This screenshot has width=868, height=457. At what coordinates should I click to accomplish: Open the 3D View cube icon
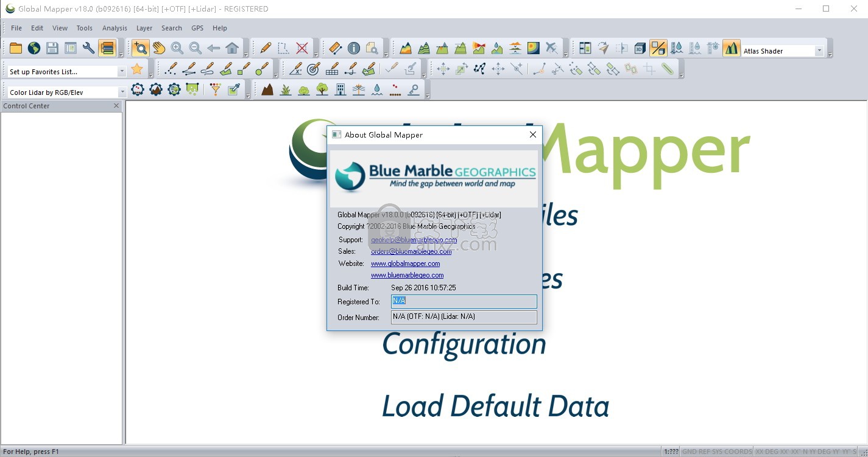coord(640,48)
